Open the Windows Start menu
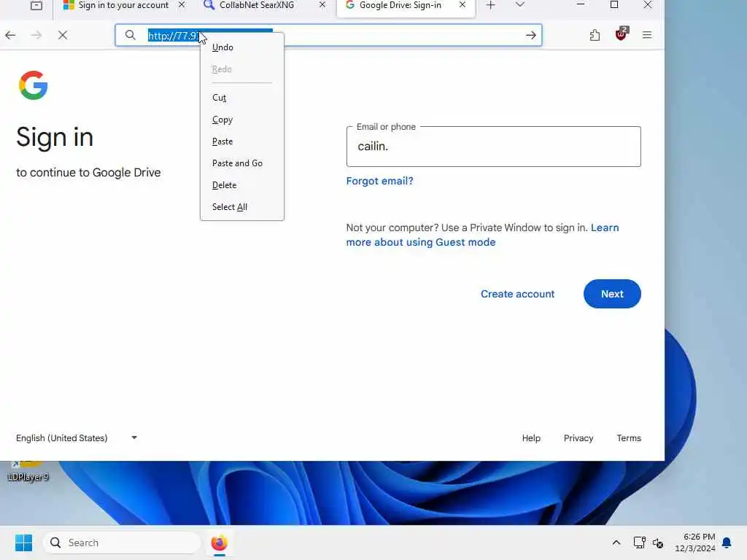Image resolution: width=747 pixels, height=560 pixels. tap(24, 542)
